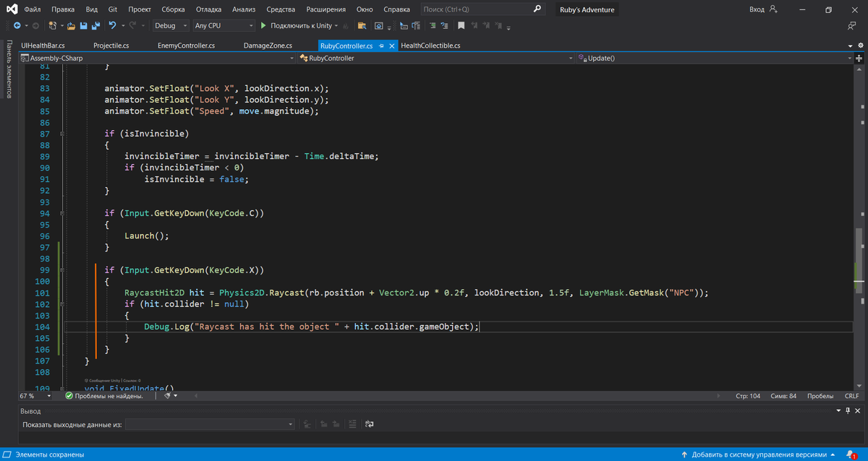
Task: Click the Save All toolbar icon
Action: tap(96, 25)
